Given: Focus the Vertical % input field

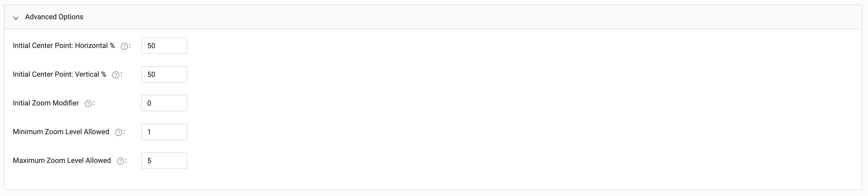Looking at the screenshot, I should click(x=164, y=74).
